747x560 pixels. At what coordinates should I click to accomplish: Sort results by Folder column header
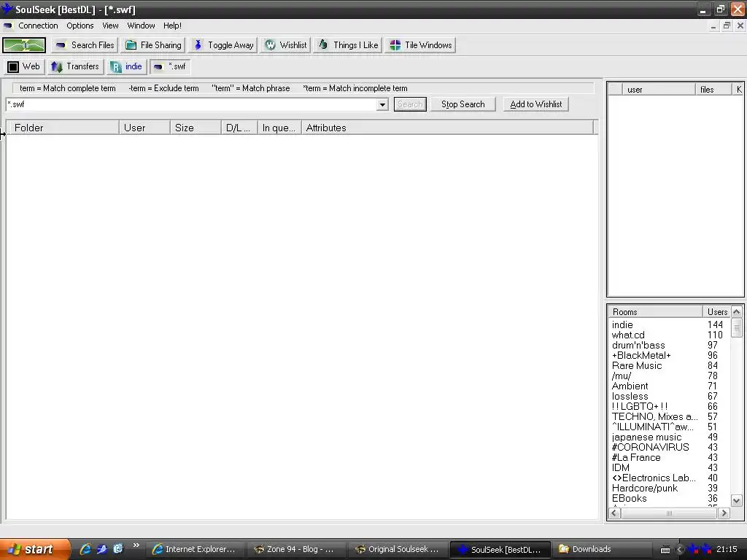pos(63,128)
